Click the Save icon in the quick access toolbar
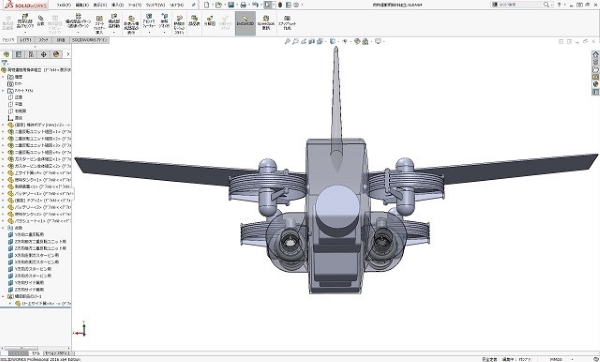This screenshot has width=600, height=362. pos(231,5)
